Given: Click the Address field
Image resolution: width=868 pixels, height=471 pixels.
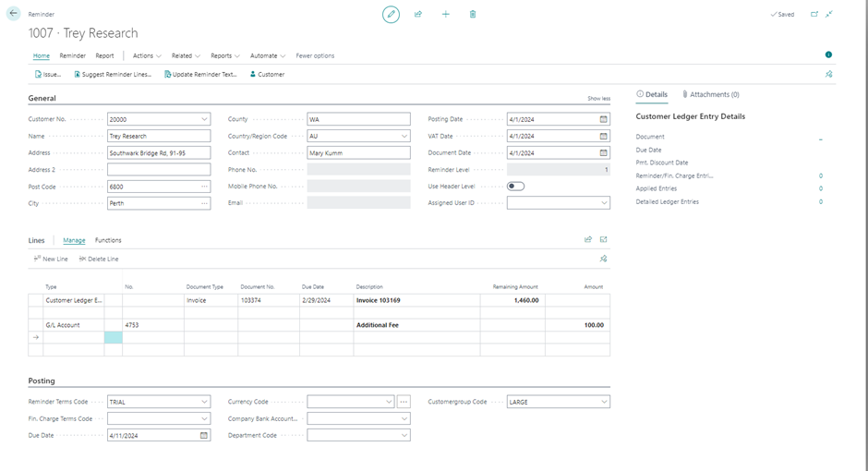Looking at the screenshot, I should click(x=159, y=152).
